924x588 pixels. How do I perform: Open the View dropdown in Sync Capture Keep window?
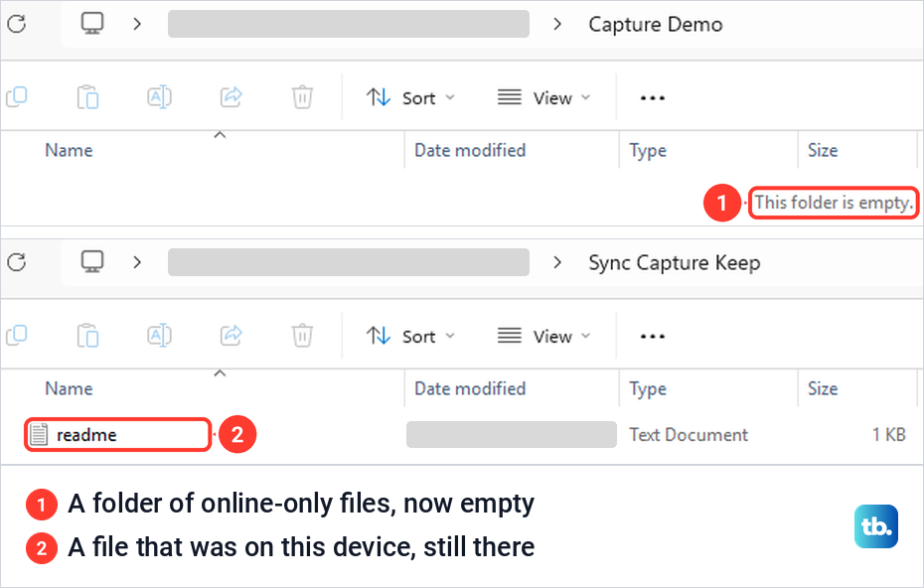click(543, 337)
